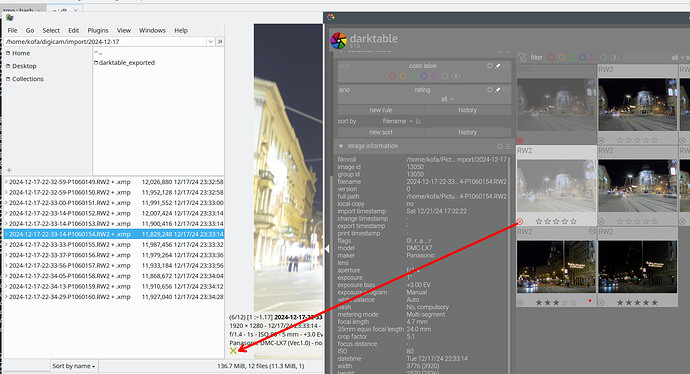
Task: Open the Sort by name dropdown
Action: point(73,366)
